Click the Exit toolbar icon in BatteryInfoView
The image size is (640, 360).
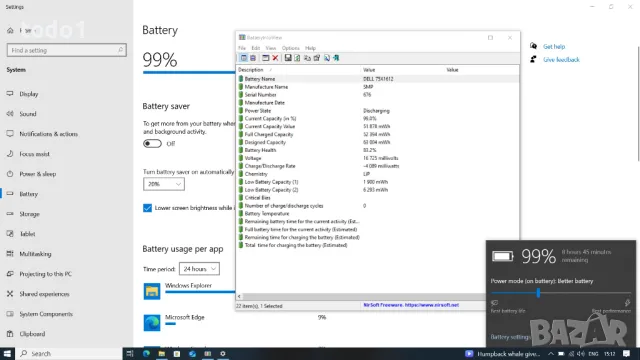point(336,58)
